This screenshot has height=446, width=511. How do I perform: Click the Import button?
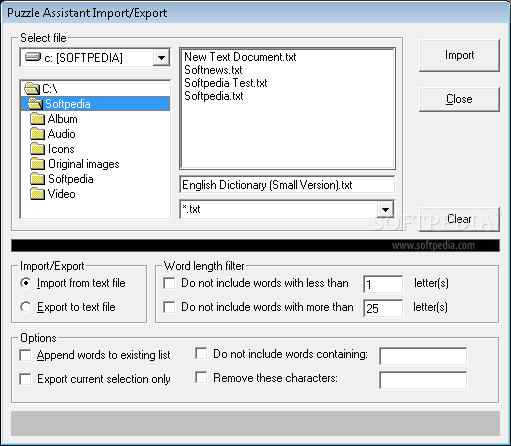click(x=459, y=55)
